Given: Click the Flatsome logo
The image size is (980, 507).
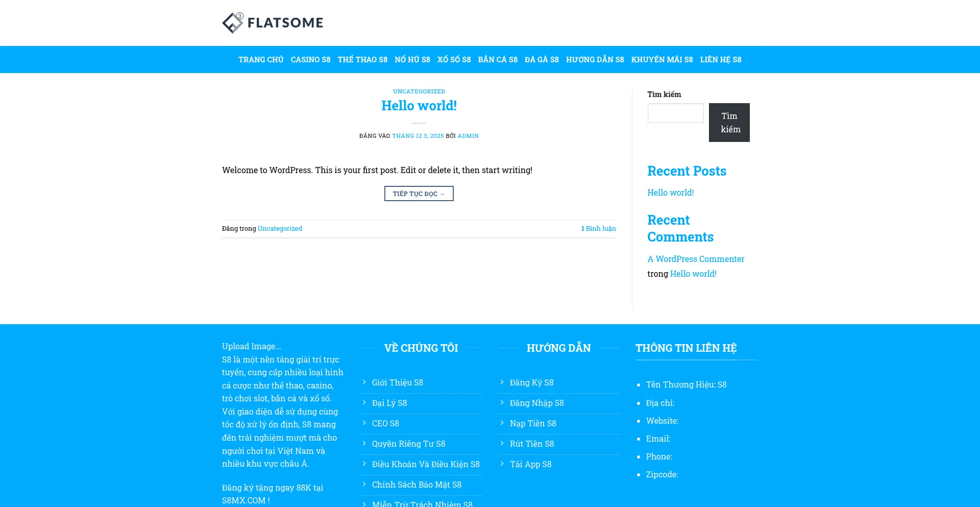Looking at the screenshot, I should [x=273, y=23].
